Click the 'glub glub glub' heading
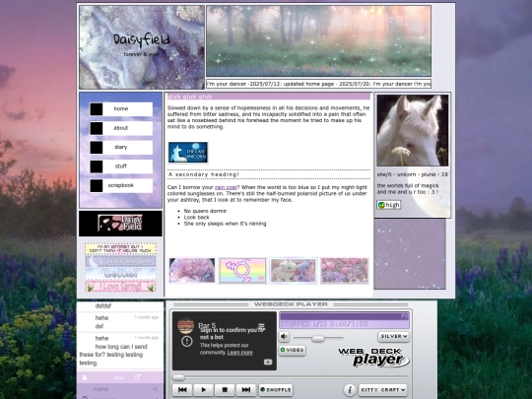Image resolution: width=532 pixels, height=399 pixels. (190, 97)
